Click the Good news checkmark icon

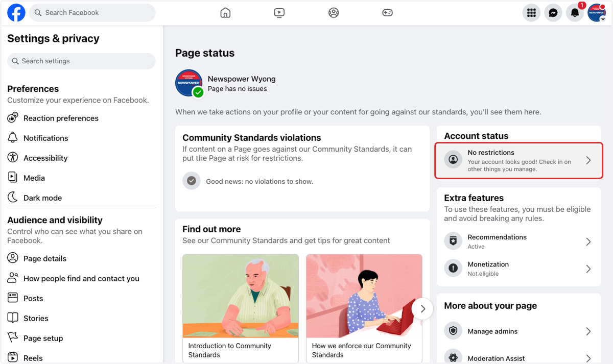pos(192,181)
